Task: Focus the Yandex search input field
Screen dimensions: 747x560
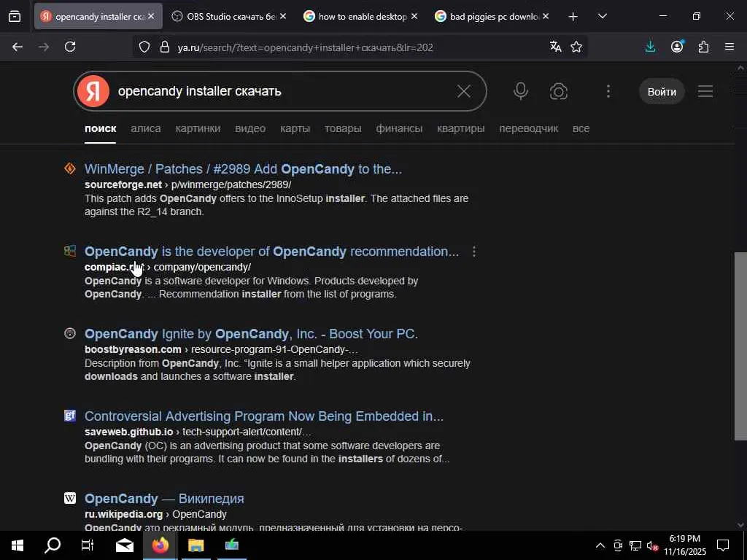Action: [281, 91]
